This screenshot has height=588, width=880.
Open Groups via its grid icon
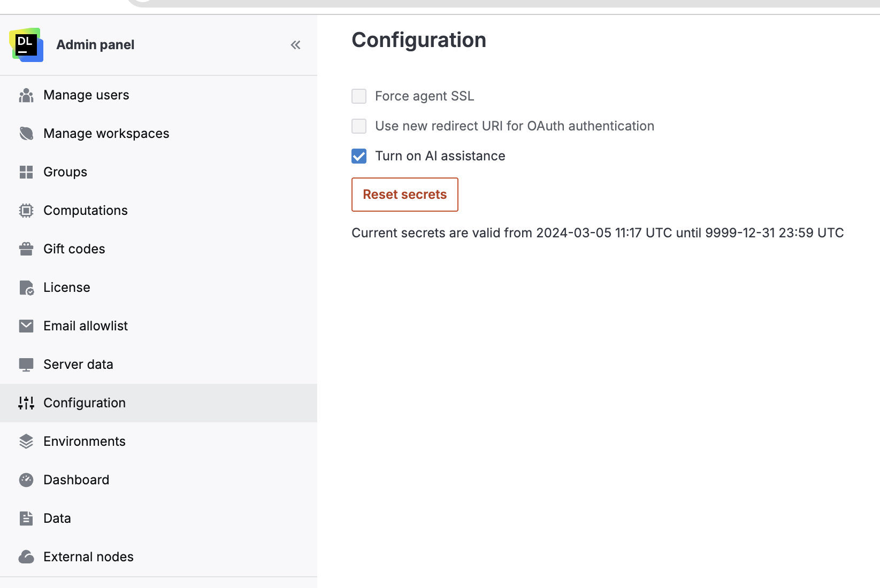26,172
